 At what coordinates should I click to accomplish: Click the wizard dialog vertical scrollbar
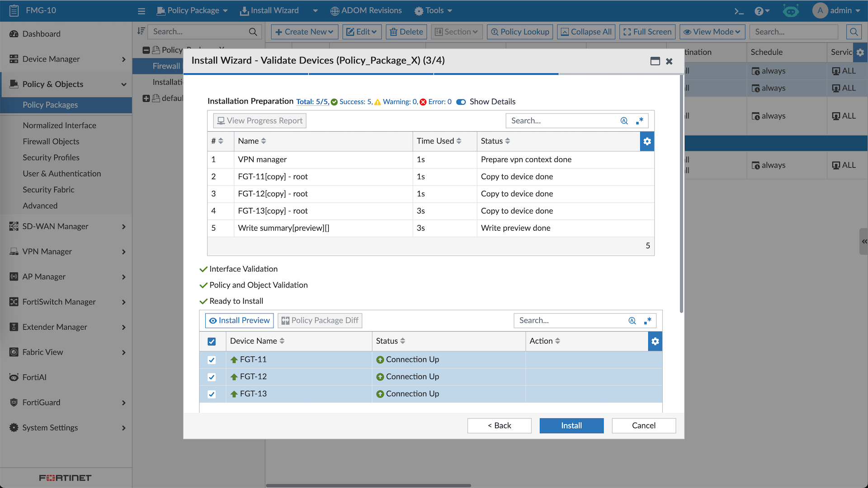tap(681, 194)
